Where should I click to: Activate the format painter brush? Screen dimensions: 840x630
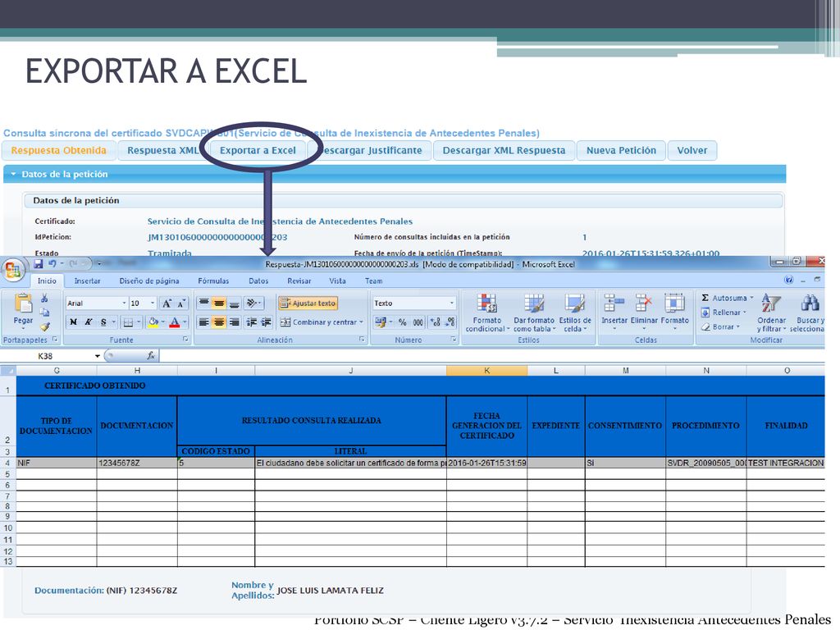click(x=44, y=326)
